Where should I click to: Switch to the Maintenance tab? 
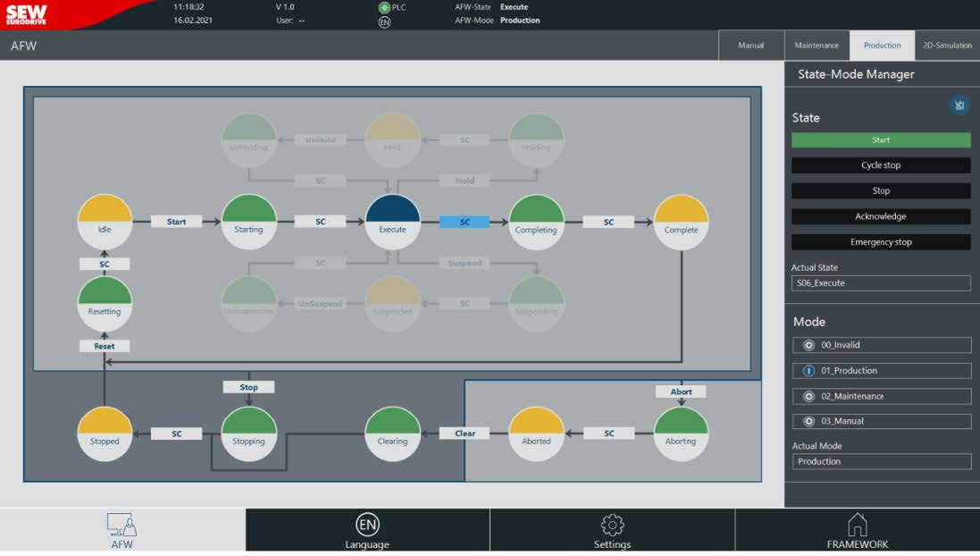coord(817,46)
